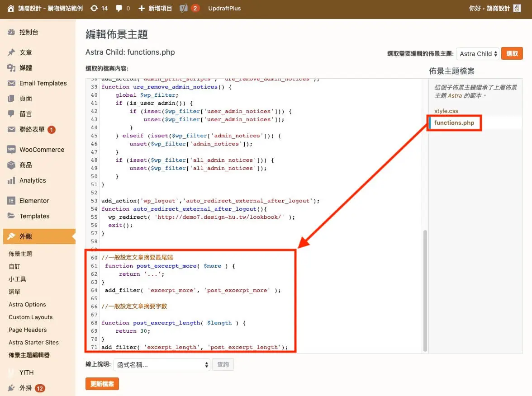
Task: Click the 聯絡表單 badge showing 1
Action: tap(52, 129)
